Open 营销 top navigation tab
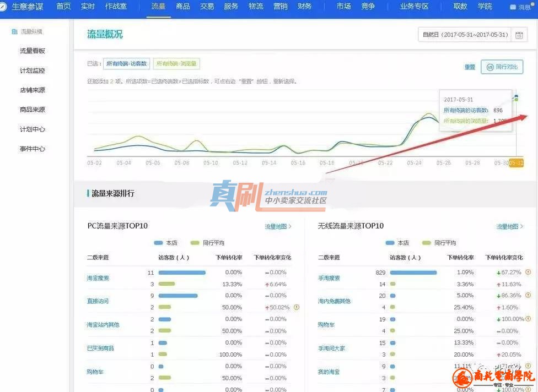This screenshot has height=392, width=538. pyautogui.click(x=281, y=7)
